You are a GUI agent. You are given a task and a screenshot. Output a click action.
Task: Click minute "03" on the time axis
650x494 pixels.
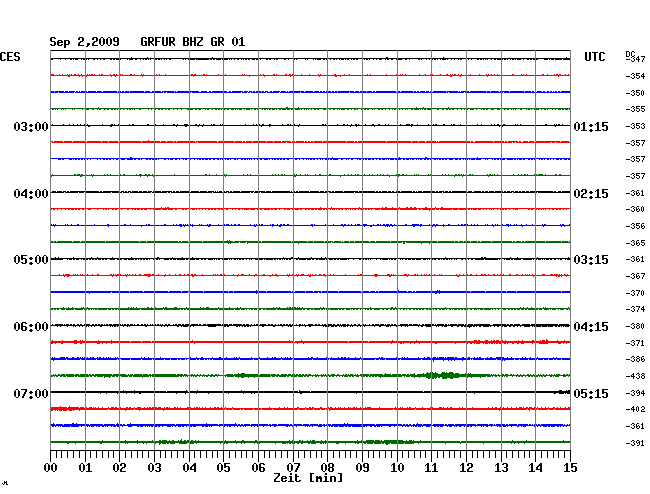tap(154, 468)
